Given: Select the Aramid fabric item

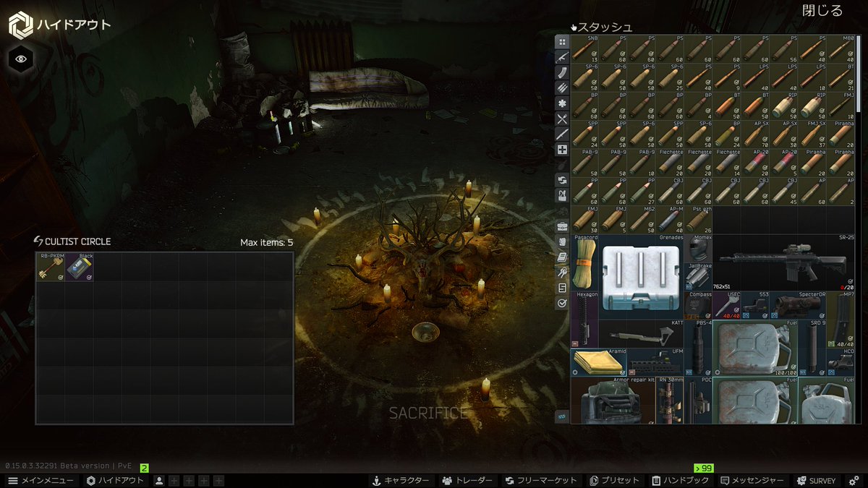Looking at the screenshot, I should click(599, 361).
